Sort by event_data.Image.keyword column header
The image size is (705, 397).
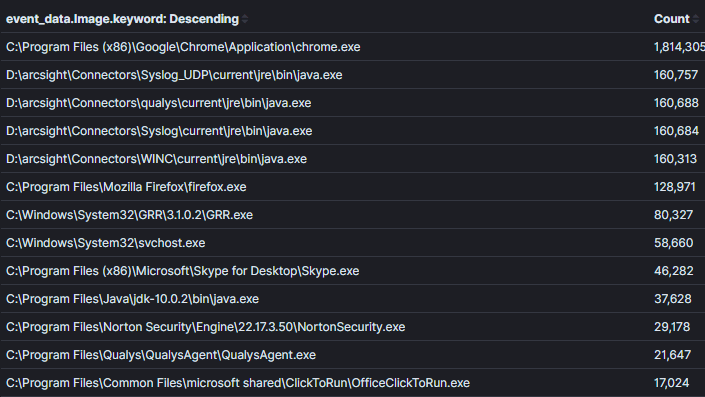(122, 19)
